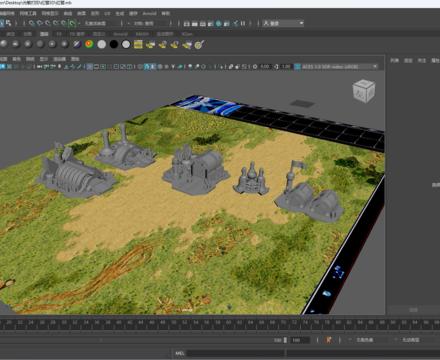Click the yellow brush-and-target shelf icon
Screen dimensions: 440x360
(x=199, y=44)
